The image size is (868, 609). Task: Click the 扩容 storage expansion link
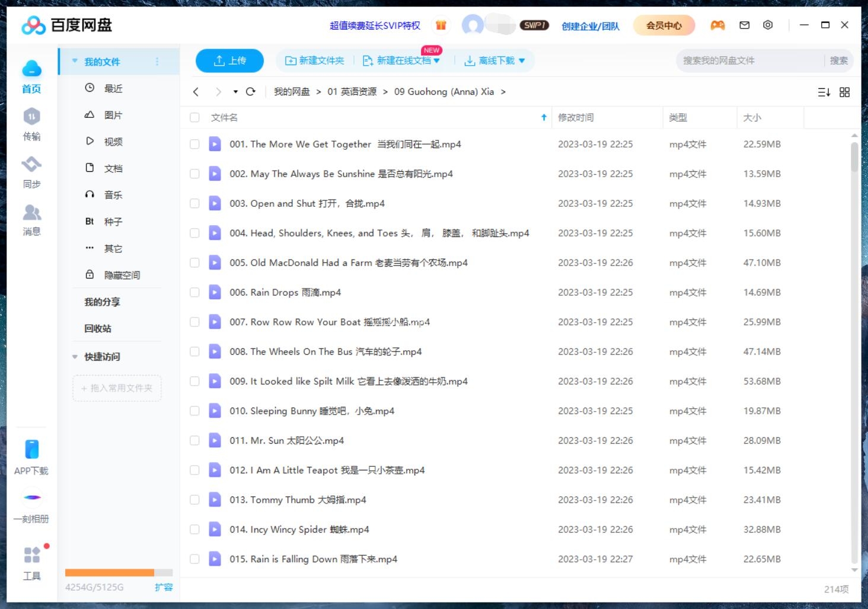coord(164,587)
